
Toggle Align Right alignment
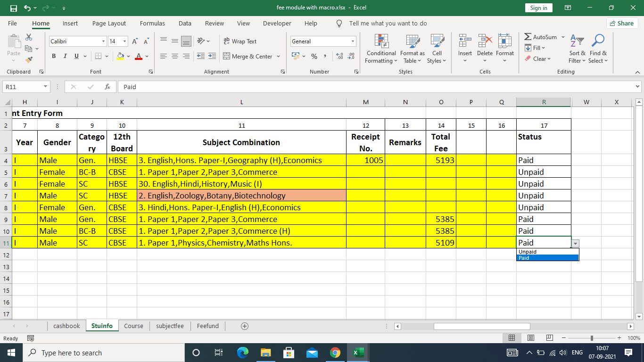(x=186, y=56)
